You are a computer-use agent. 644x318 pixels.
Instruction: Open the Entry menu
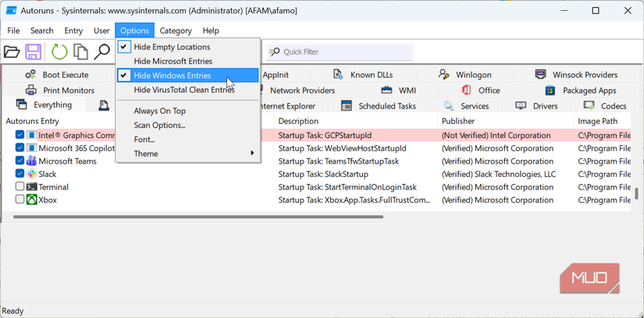click(73, 30)
